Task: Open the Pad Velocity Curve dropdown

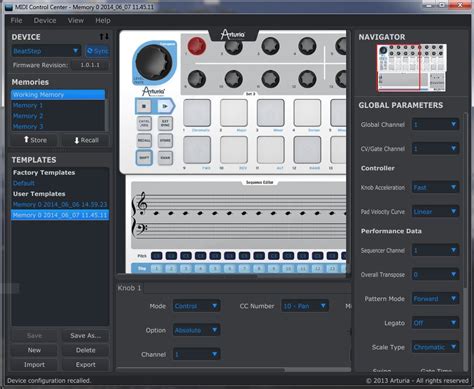Action: (x=435, y=211)
